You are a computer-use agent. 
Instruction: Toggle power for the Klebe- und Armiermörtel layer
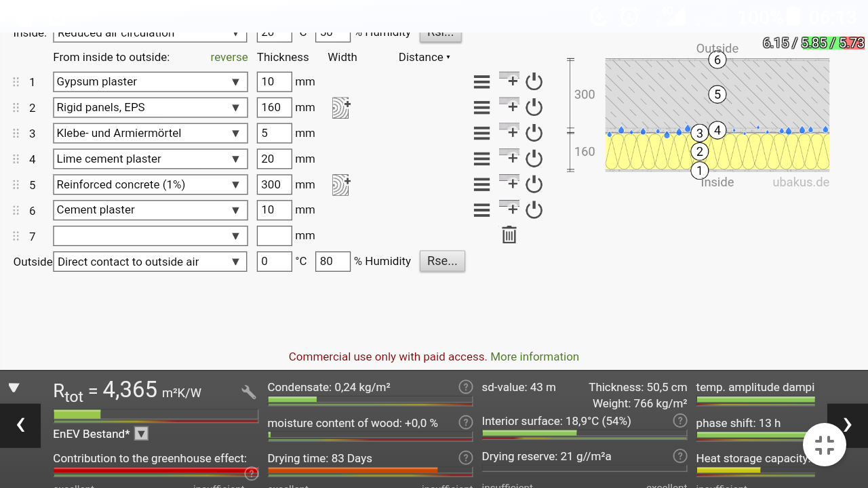(x=534, y=133)
